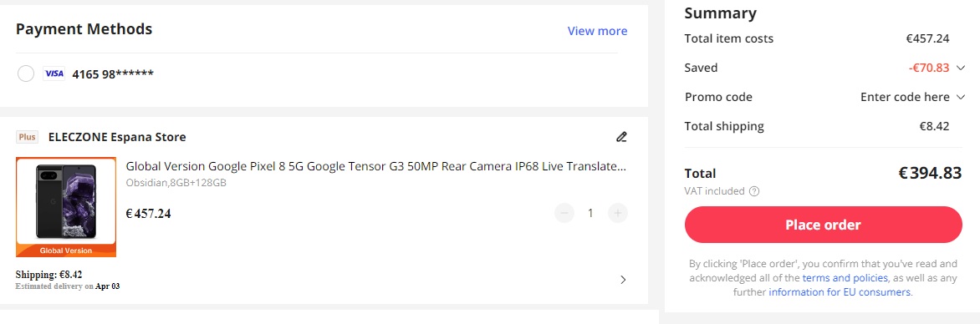980x324 pixels.
Task: Open terms and policies link
Action: click(845, 278)
